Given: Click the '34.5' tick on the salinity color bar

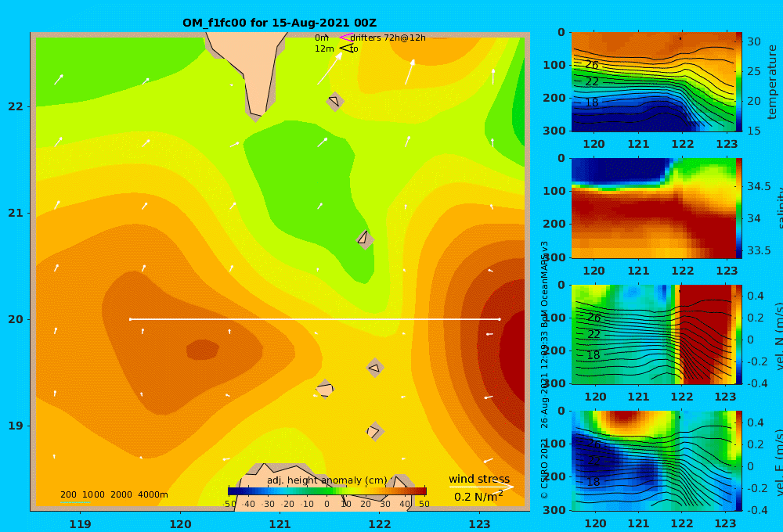Looking at the screenshot, I should [x=759, y=187].
